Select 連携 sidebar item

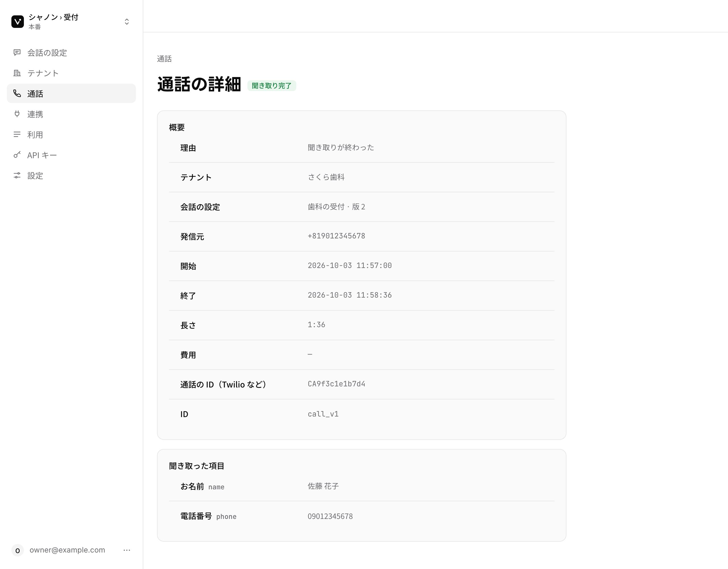(x=71, y=114)
